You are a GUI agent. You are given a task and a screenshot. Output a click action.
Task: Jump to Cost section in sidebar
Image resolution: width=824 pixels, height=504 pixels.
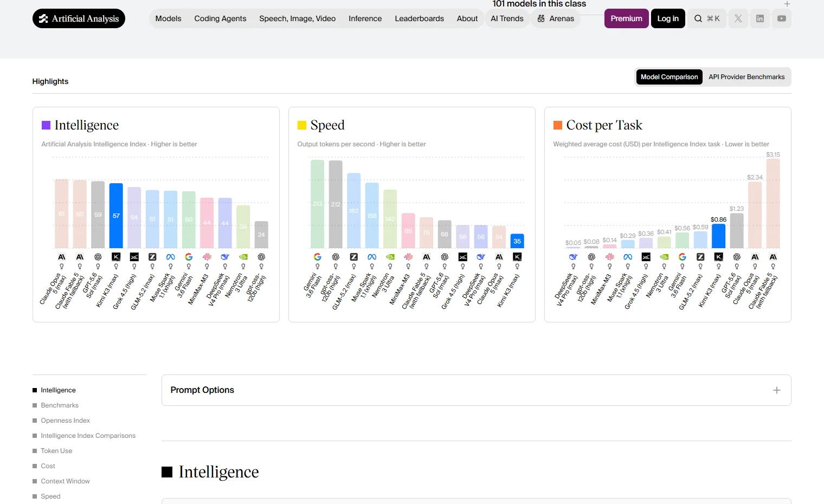pos(48,466)
